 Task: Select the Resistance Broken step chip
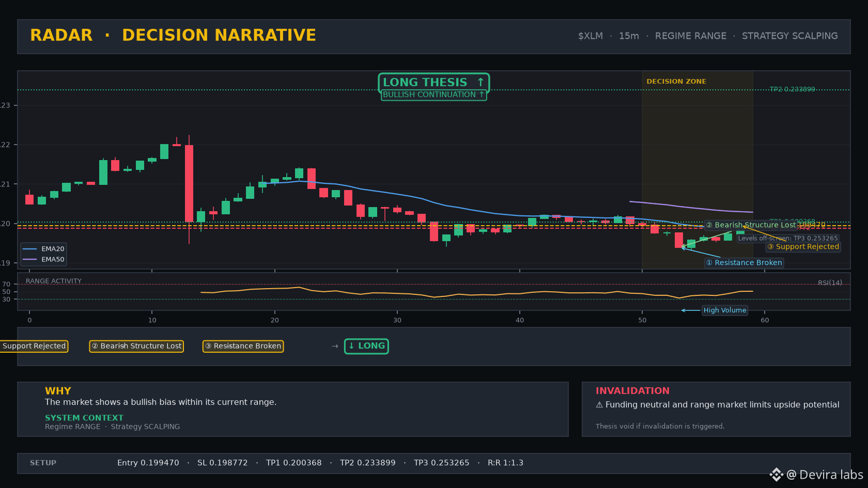(243, 346)
